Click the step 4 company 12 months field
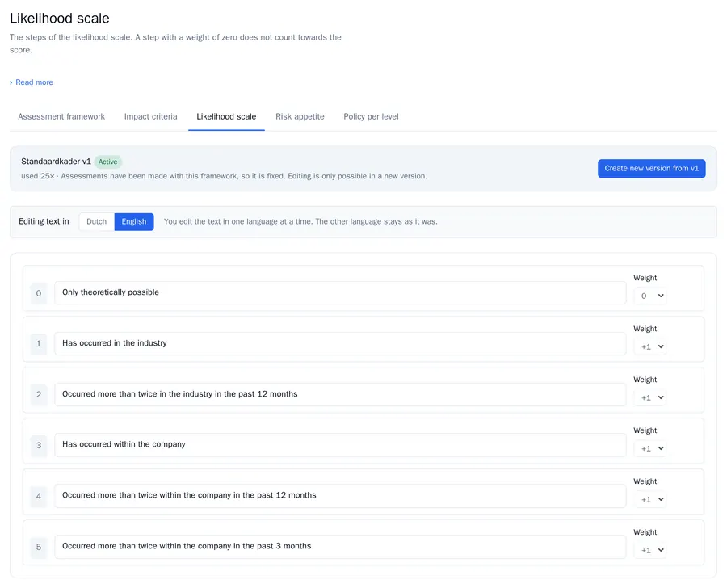727x588 pixels. tap(340, 496)
